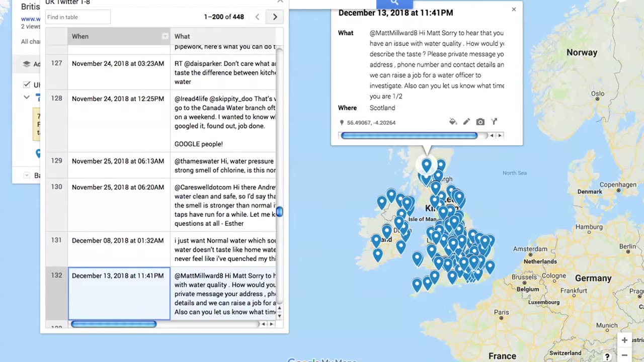Click the RT @daisparker tweet cell

pyautogui.click(x=223, y=72)
